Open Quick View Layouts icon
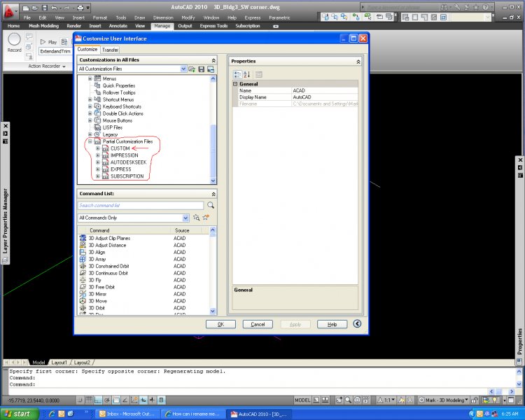This screenshot has width=525, height=420. [x=316, y=400]
